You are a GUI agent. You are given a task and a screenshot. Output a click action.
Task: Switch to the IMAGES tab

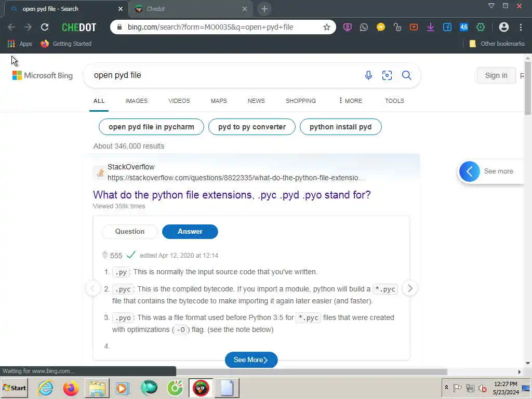(137, 101)
